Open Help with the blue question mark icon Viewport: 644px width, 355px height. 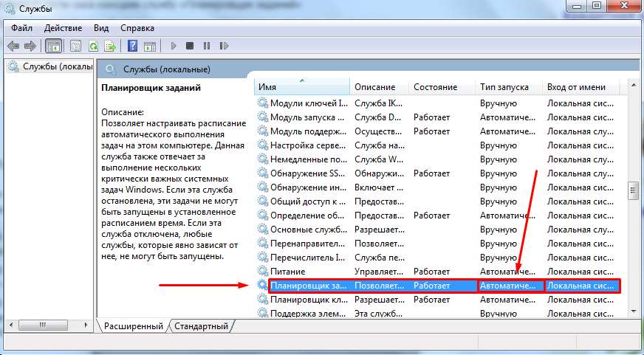click(133, 46)
